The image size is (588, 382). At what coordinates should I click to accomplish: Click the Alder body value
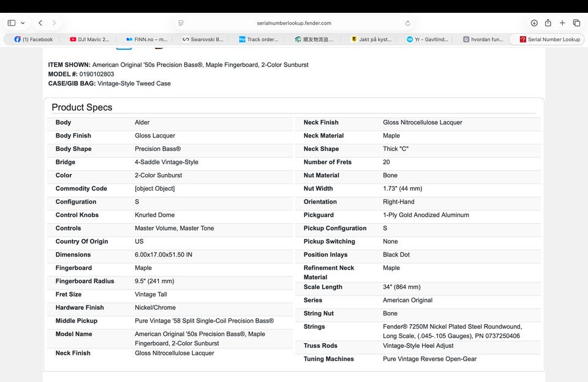(x=142, y=123)
